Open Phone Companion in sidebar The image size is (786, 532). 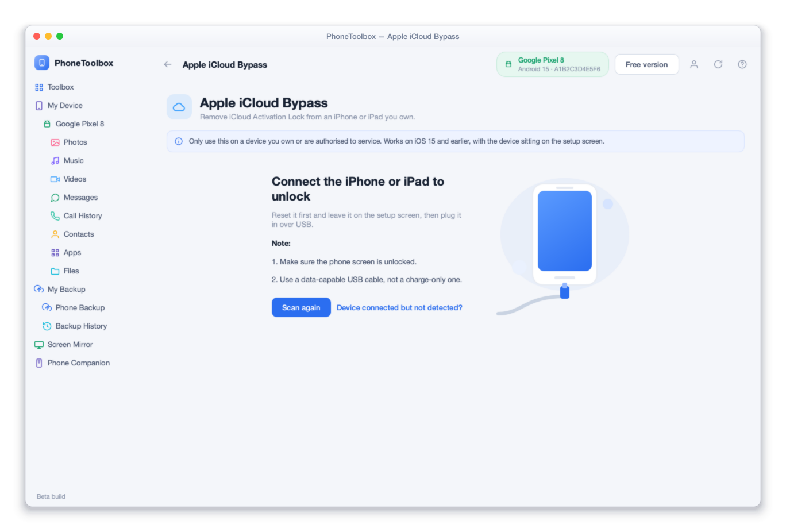79,363
